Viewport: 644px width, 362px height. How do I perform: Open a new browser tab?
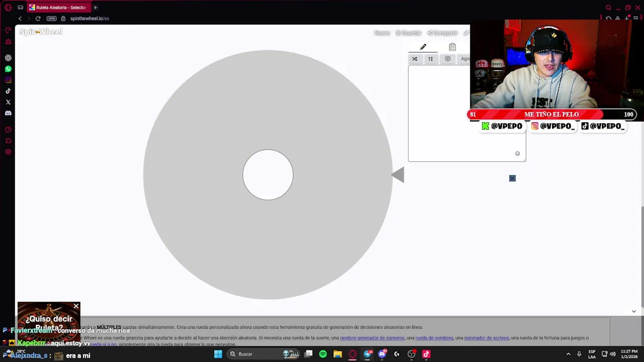(x=95, y=8)
